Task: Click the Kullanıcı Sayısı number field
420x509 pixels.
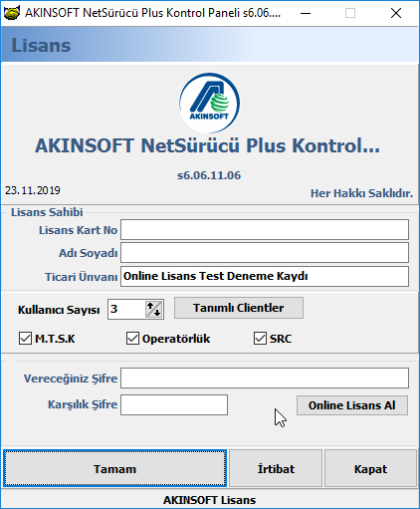Action: 126,309
